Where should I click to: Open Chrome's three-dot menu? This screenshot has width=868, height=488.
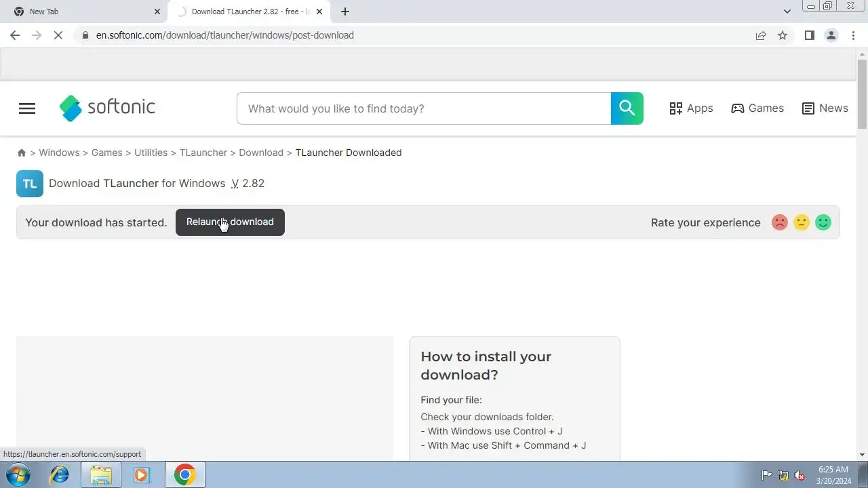point(854,35)
